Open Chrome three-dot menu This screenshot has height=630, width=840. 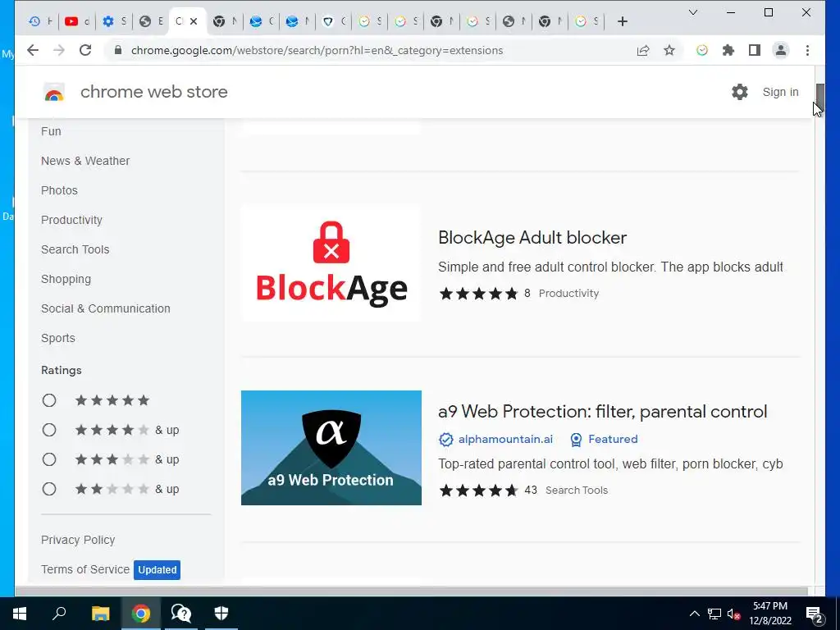tap(807, 50)
